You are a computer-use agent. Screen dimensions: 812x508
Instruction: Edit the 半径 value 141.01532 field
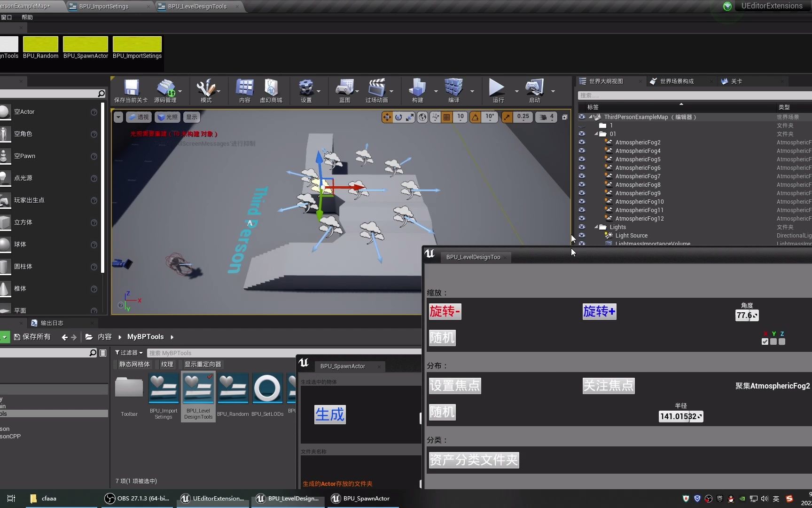[680, 416]
